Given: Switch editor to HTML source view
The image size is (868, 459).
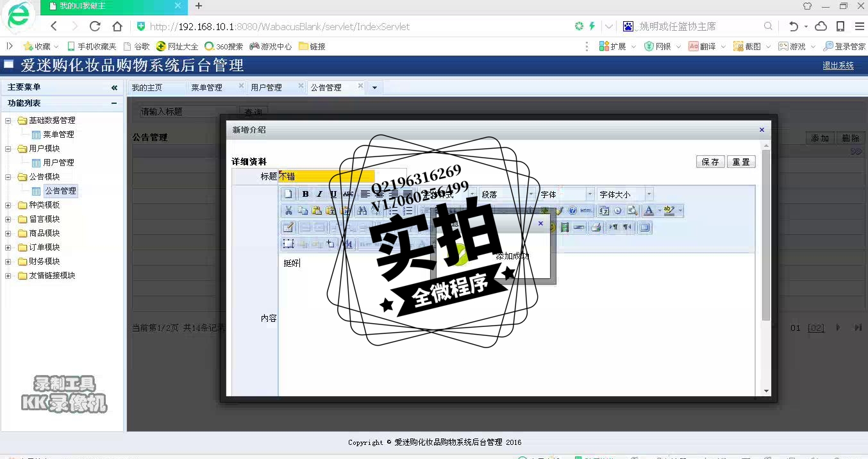Looking at the screenshot, I should [x=587, y=210].
